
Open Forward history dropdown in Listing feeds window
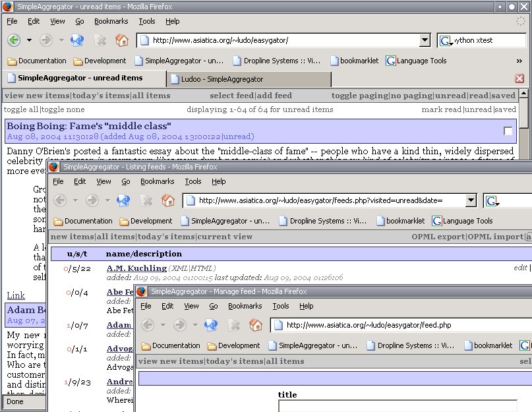(107, 200)
